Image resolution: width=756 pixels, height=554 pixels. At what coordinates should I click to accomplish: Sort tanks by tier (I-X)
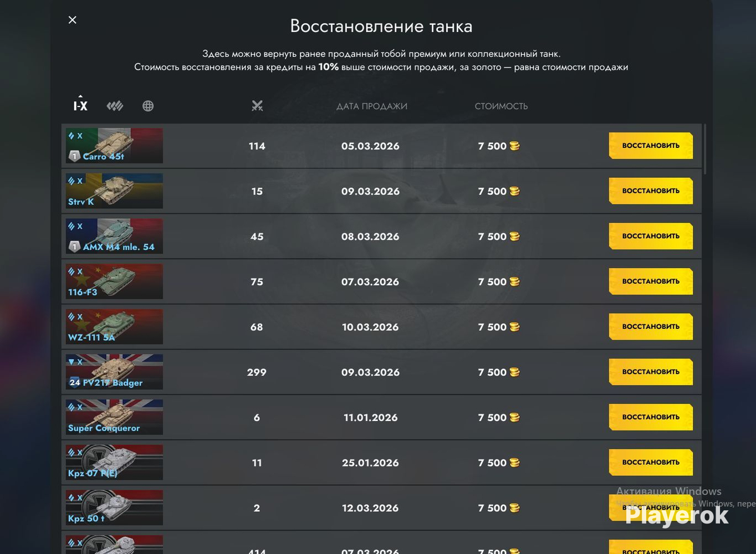pyautogui.click(x=80, y=106)
